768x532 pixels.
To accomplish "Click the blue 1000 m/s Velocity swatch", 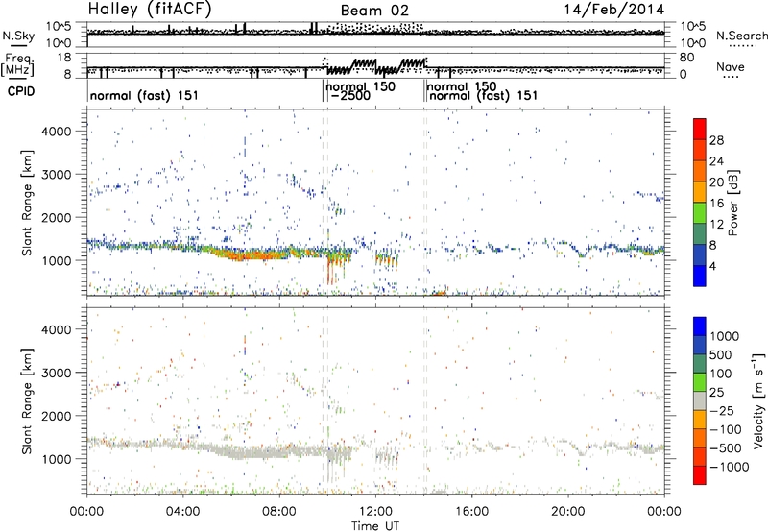I will [x=700, y=326].
